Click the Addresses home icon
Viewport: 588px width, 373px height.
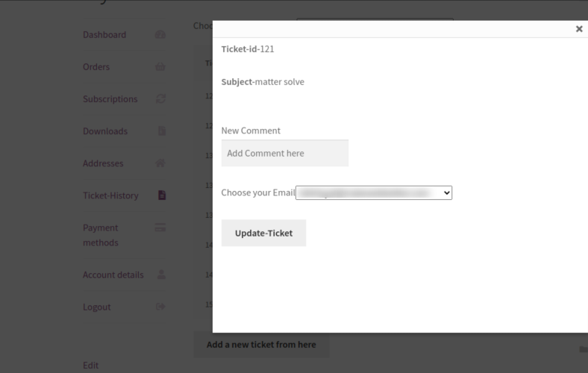160,163
